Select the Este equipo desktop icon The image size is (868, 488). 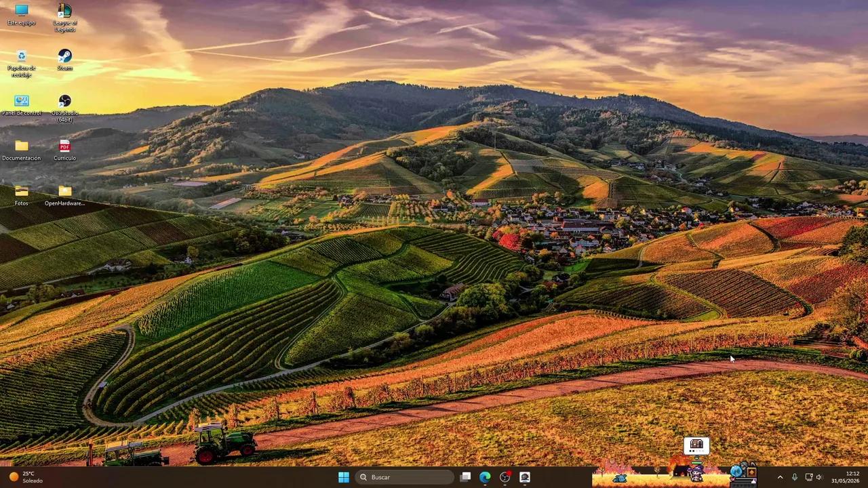tap(22, 15)
